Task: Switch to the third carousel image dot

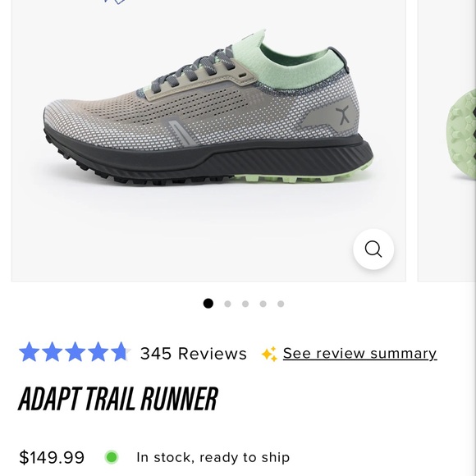Action: point(245,304)
